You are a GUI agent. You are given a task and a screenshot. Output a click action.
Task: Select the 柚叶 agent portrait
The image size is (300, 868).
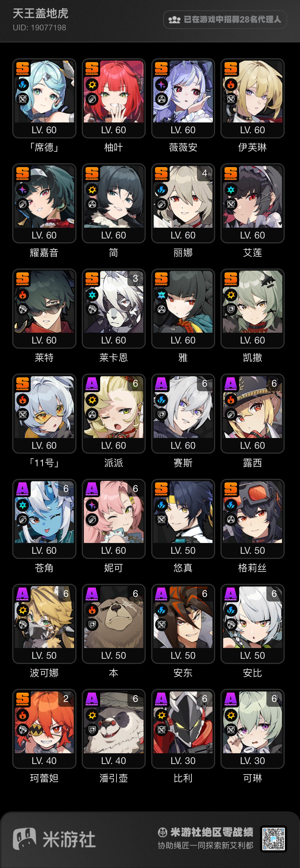pyautogui.click(x=114, y=92)
